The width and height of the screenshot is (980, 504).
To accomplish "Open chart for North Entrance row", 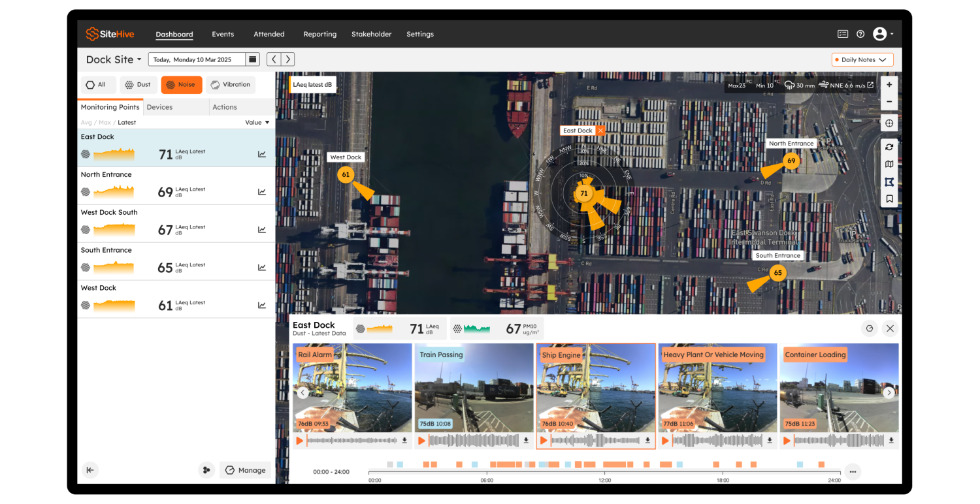I will [262, 192].
